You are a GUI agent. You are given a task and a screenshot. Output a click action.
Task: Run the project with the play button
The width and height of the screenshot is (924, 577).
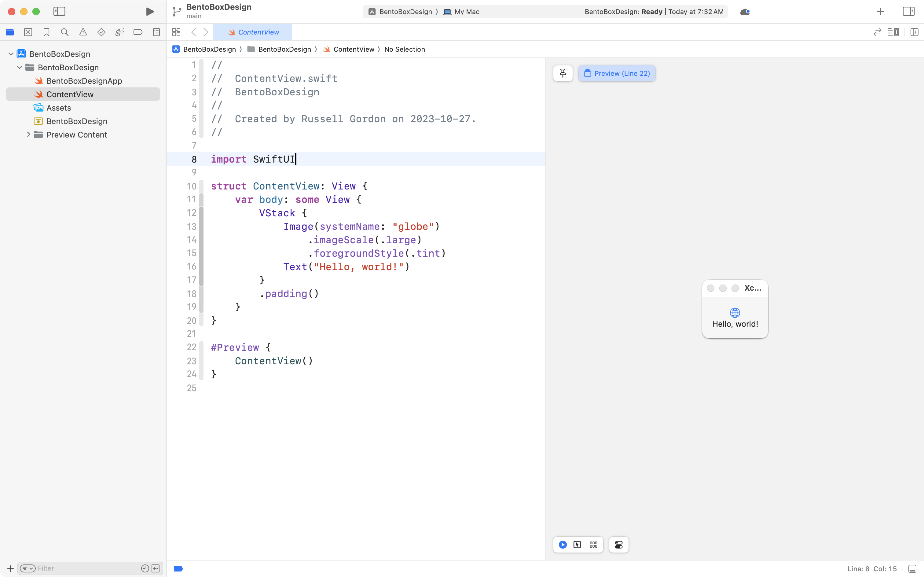pos(150,11)
